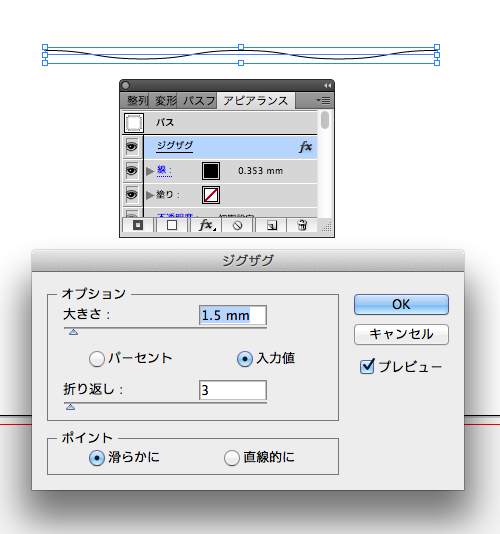This screenshot has width=500, height=534.
Task: Switch to the 整列 tab
Action: pos(137,101)
